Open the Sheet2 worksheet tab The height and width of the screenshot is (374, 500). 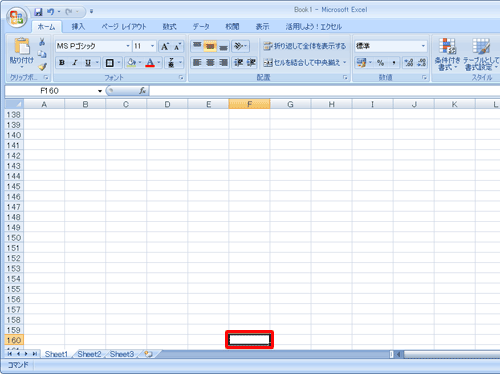[89, 354]
